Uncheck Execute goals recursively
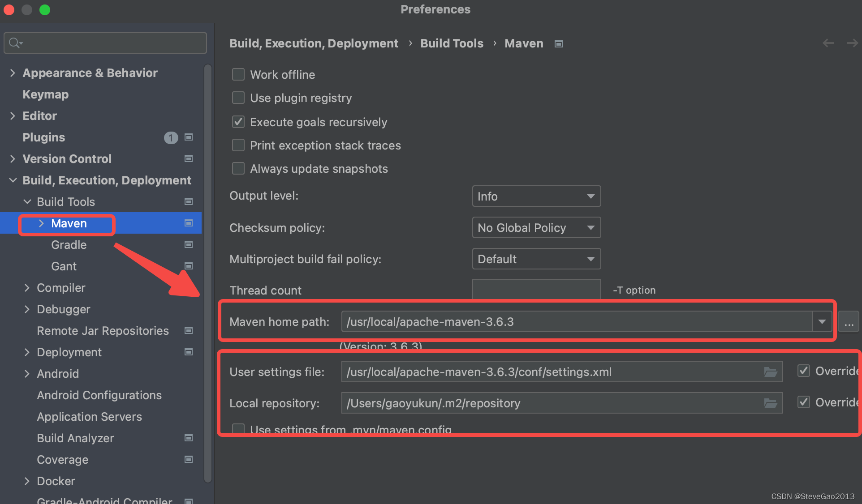Screen dimensions: 862x504 coord(238,122)
